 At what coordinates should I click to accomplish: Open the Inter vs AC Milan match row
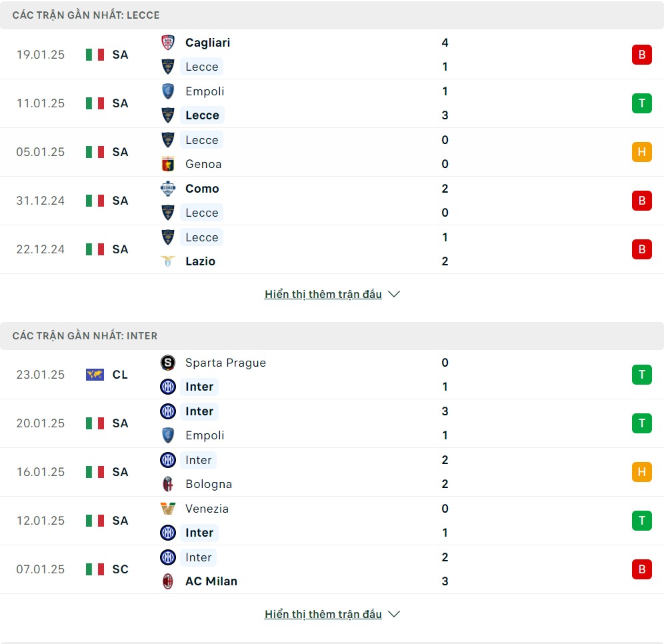pos(332,569)
